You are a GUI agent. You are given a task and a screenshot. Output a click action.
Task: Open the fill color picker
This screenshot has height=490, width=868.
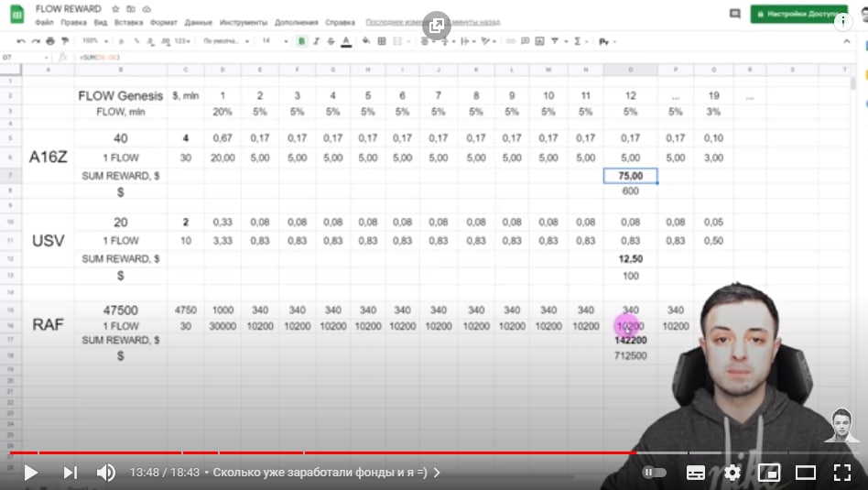click(x=366, y=41)
